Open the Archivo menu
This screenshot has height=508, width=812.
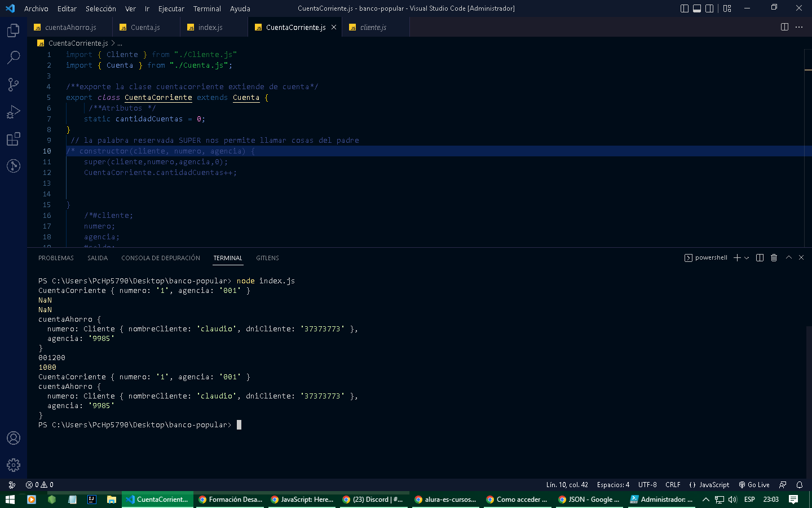point(36,8)
